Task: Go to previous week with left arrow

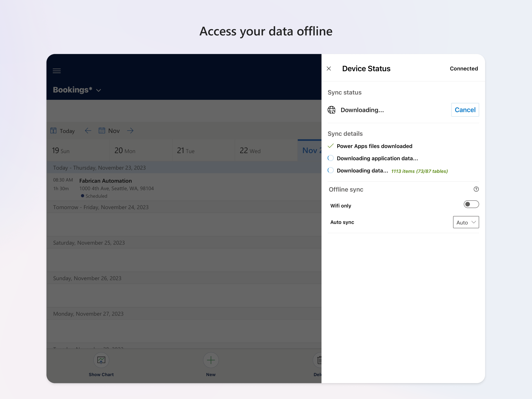Action: [88, 131]
